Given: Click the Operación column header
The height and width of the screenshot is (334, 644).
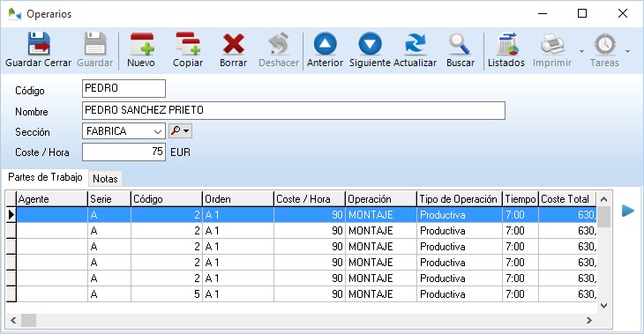Looking at the screenshot, I should point(381,199).
